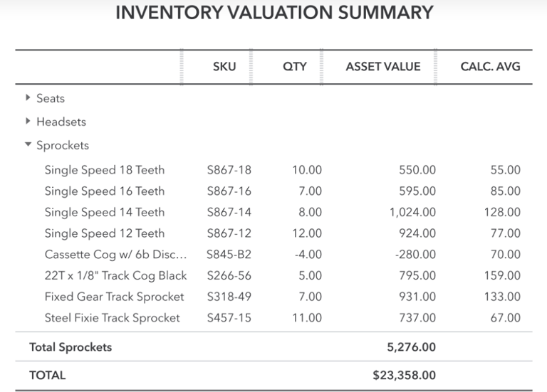Image resolution: width=547 pixels, height=392 pixels.
Task: Click the SKU column header
Action: coord(224,67)
